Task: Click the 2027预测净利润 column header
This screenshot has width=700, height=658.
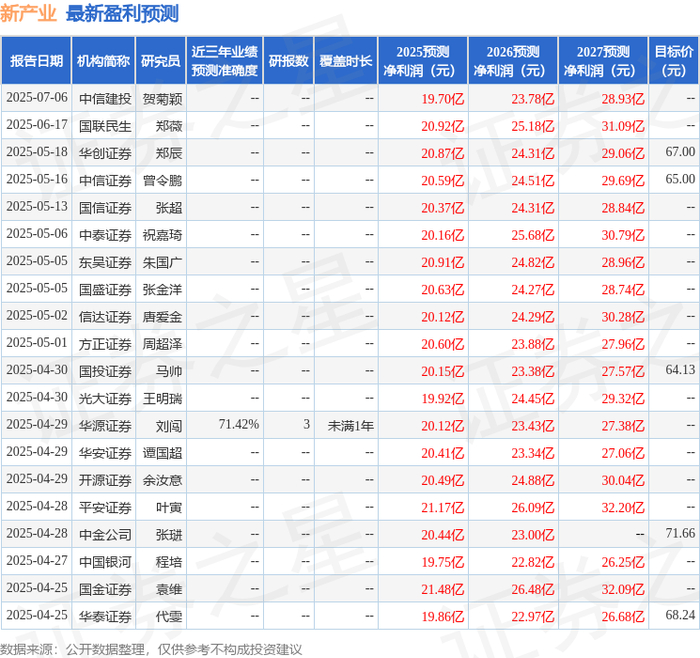Action: pyautogui.click(x=603, y=61)
